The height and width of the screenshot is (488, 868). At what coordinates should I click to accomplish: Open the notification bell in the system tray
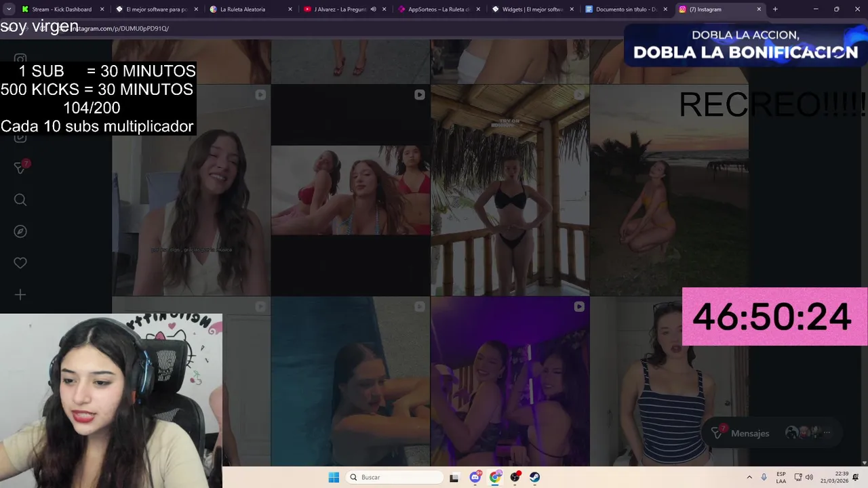[x=855, y=477]
